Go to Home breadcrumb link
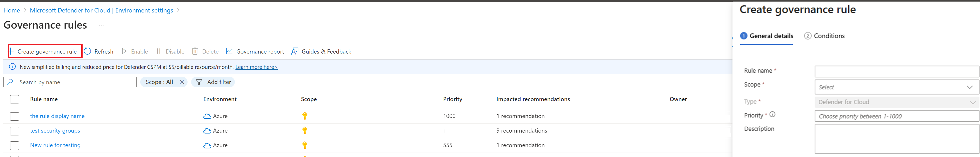 [12, 10]
